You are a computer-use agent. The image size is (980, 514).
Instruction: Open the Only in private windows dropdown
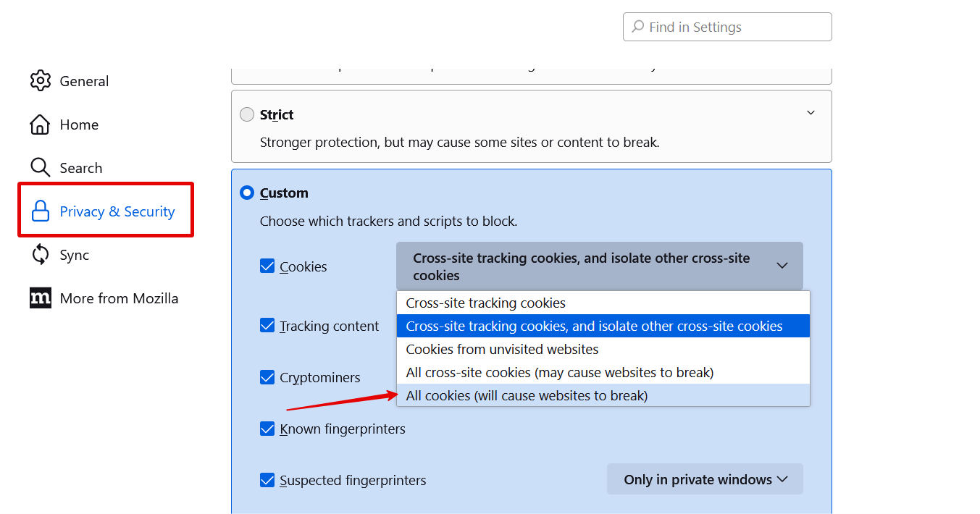pyautogui.click(x=705, y=479)
